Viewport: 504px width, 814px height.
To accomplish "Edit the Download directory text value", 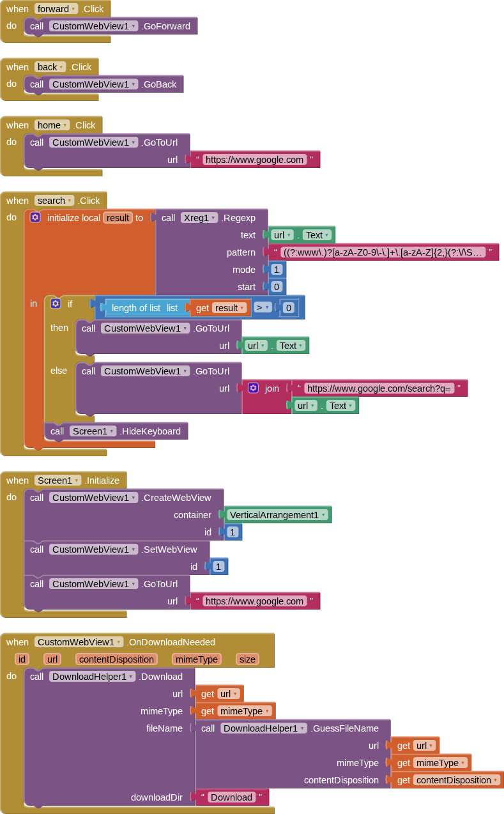I will pyautogui.click(x=231, y=797).
